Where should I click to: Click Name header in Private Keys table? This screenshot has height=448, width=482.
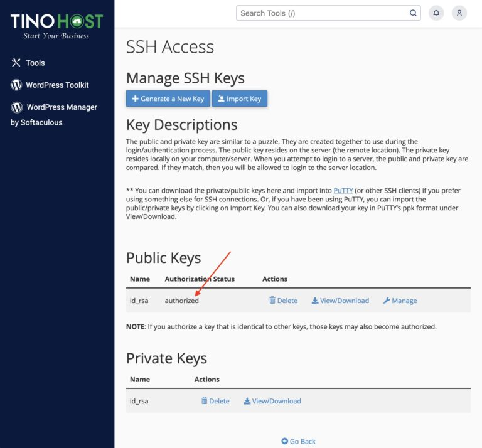coord(140,380)
